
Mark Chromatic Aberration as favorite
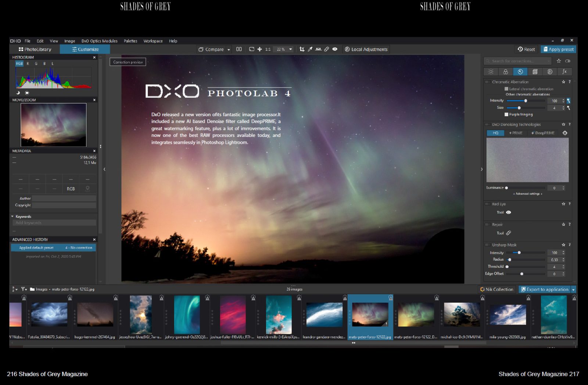tap(563, 82)
